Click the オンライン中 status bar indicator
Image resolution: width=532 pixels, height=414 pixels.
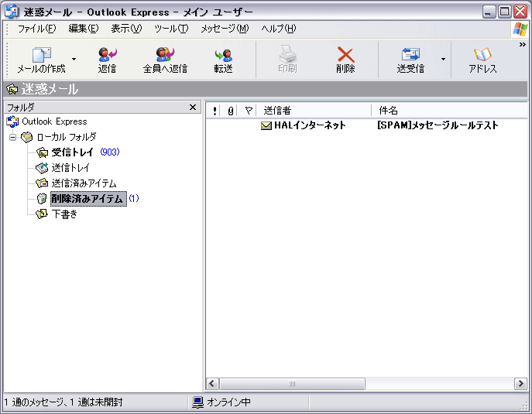[x=228, y=402]
